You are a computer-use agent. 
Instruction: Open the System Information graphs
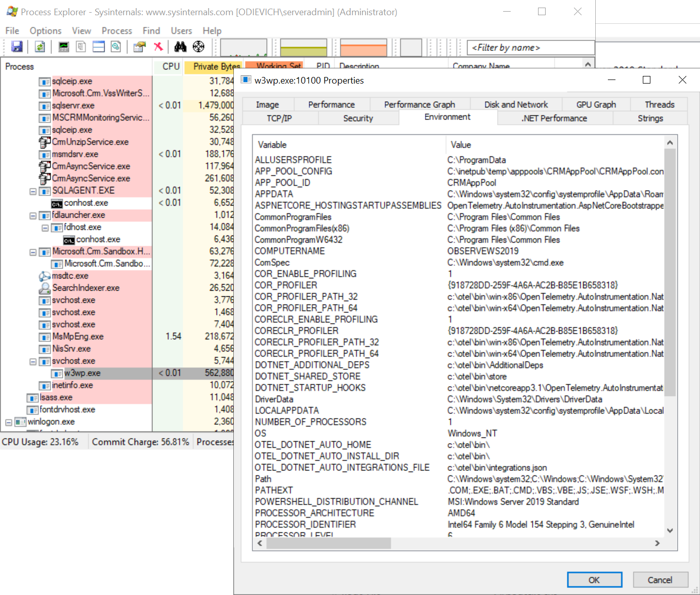pos(63,47)
